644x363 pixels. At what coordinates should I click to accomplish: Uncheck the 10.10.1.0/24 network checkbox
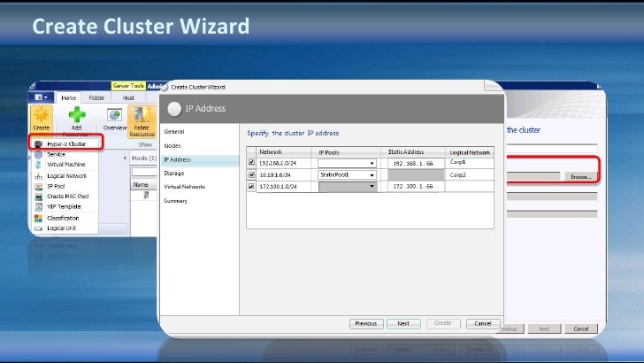(251, 174)
